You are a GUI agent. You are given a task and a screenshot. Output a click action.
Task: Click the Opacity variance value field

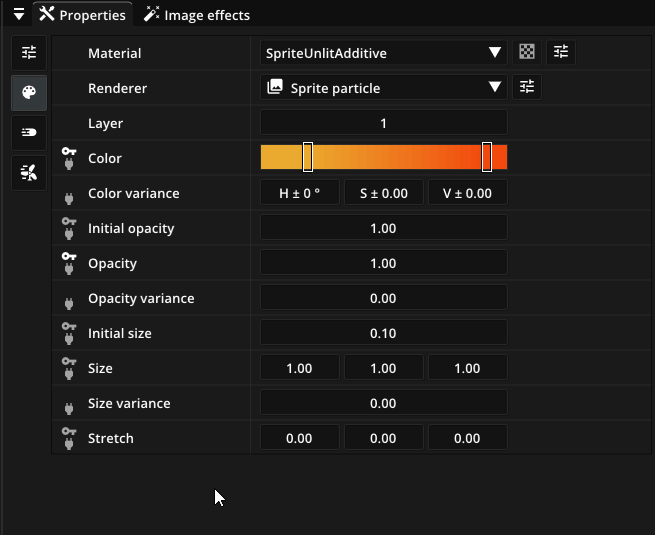pos(383,298)
